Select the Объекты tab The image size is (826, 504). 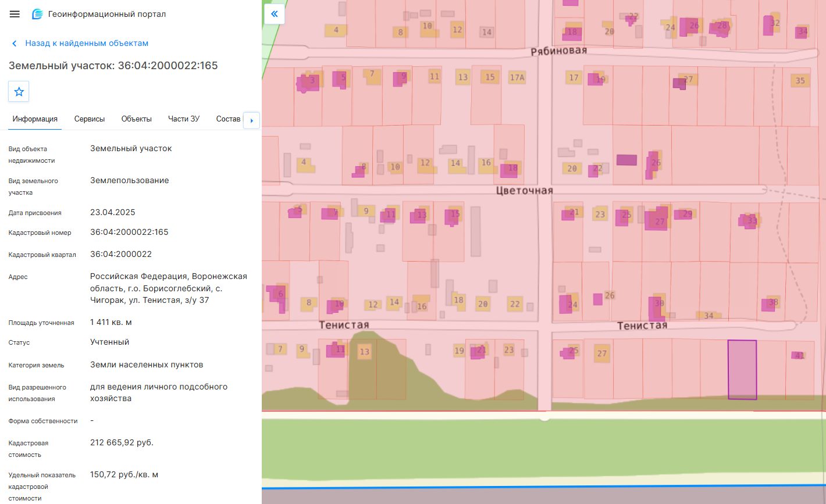coord(137,119)
